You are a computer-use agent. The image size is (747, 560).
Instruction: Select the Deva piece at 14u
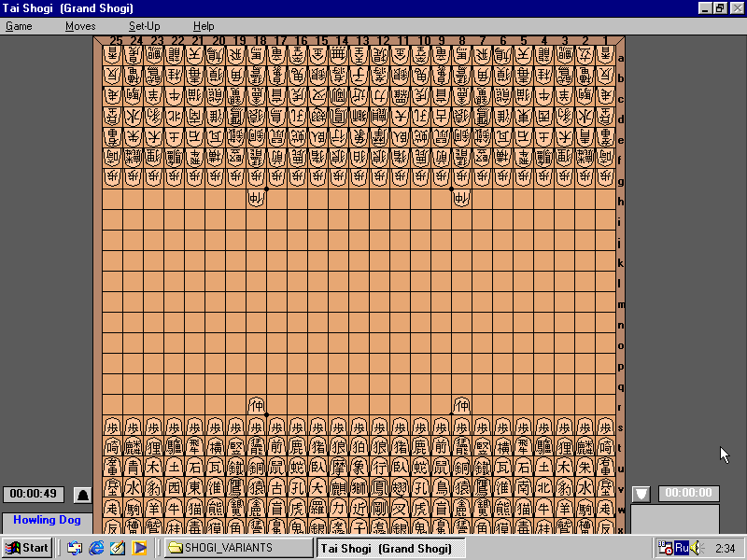(339, 468)
